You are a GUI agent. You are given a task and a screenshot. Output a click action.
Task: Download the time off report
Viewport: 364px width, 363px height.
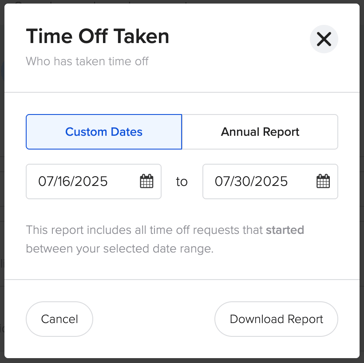(x=276, y=319)
